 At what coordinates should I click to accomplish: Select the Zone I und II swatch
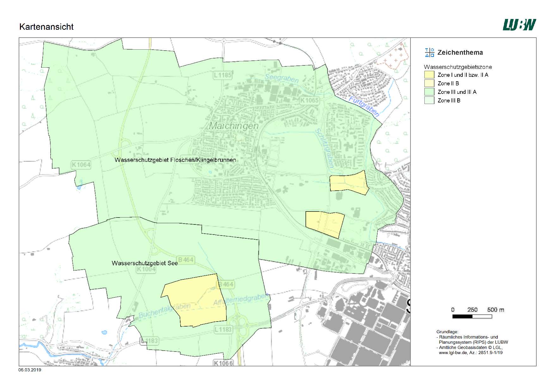tap(429, 75)
